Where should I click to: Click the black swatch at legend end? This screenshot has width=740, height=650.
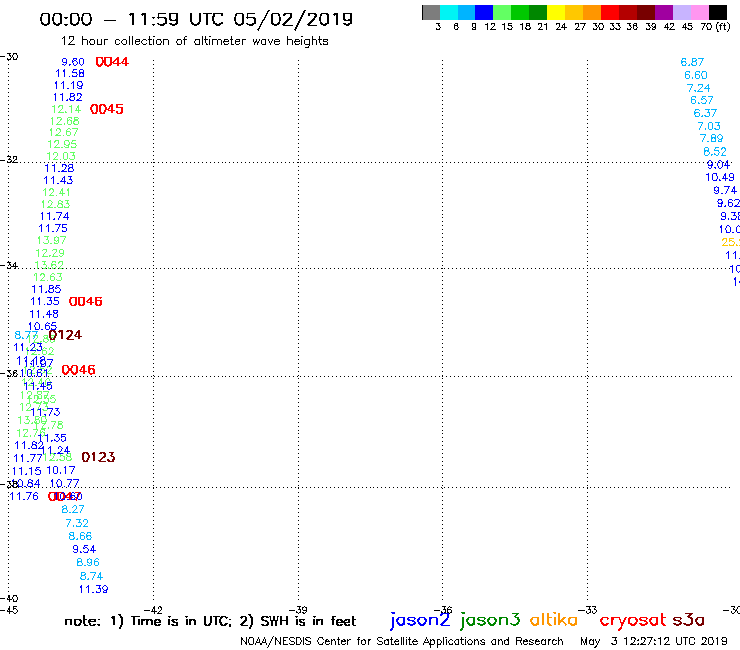[717, 12]
